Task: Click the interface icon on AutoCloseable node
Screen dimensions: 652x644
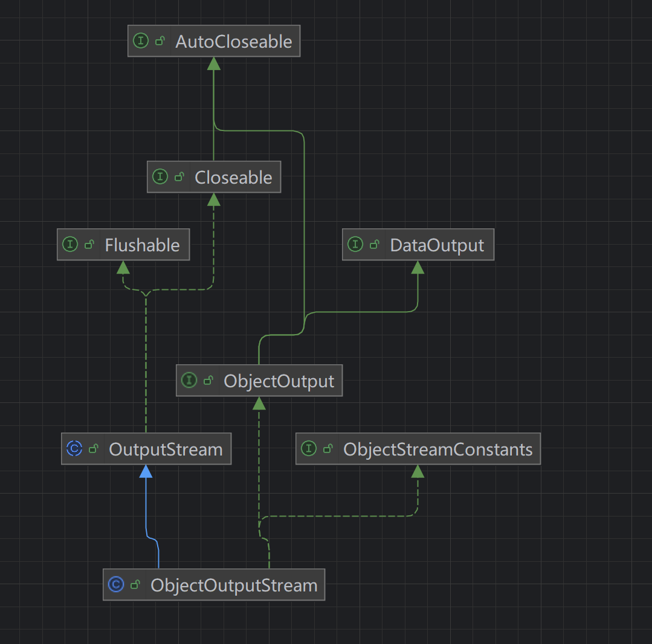Action: click(141, 41)
